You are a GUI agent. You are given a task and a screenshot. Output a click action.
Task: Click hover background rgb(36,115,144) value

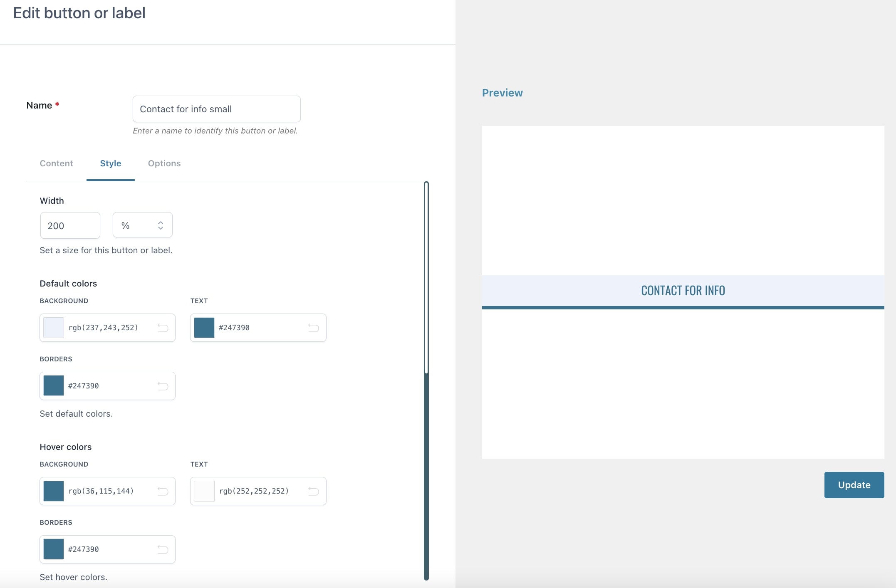pos(101,491)
